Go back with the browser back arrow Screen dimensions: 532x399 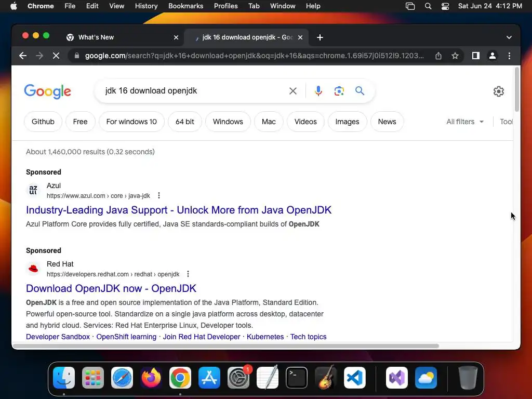(23, 56)
